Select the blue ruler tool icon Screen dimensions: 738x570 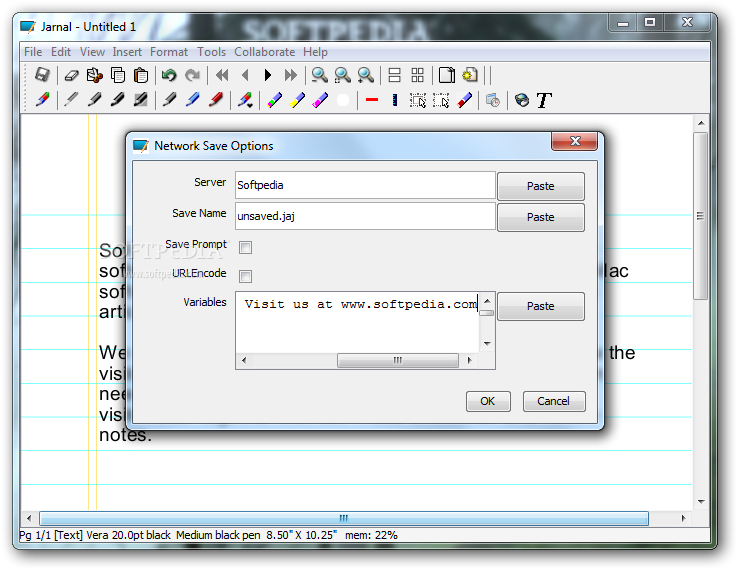[395, 100]
